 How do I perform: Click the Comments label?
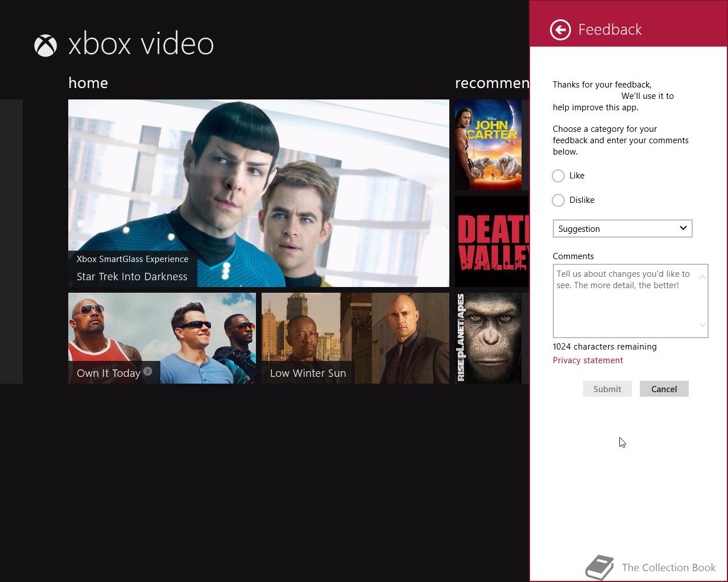(573, 256)
